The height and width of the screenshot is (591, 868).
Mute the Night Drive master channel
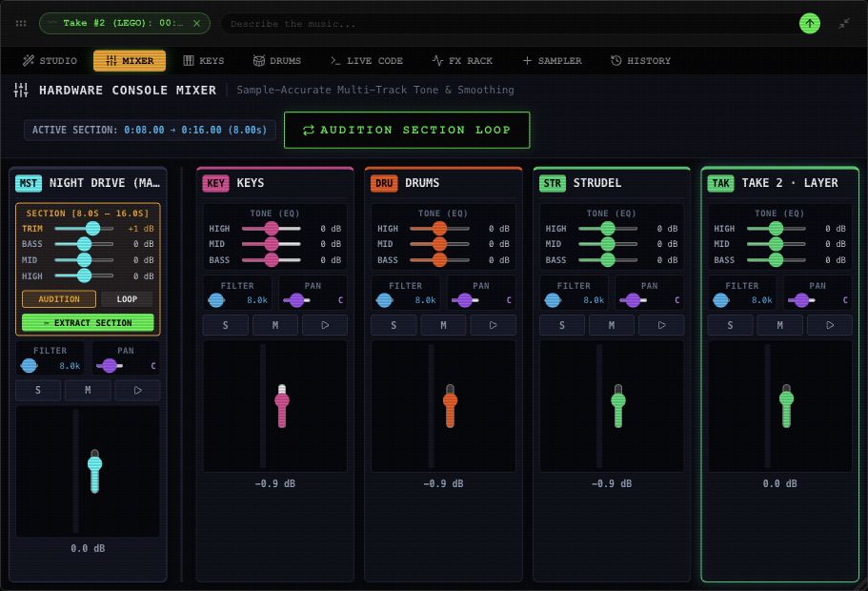pyautogui.click(x=88, y=390)
